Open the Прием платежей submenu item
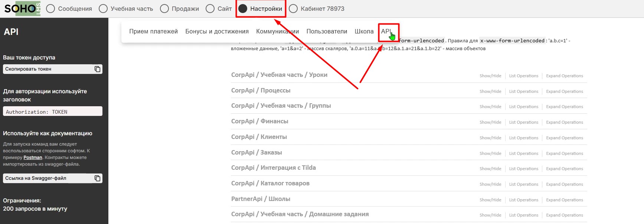The image size is (644, 224). (153, 32)
